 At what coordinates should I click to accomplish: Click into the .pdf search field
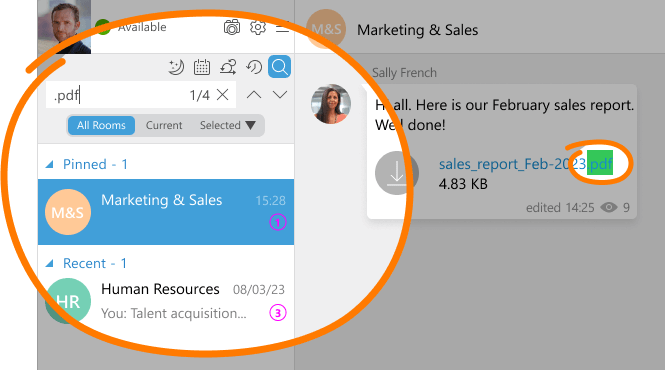coord(117,95)
